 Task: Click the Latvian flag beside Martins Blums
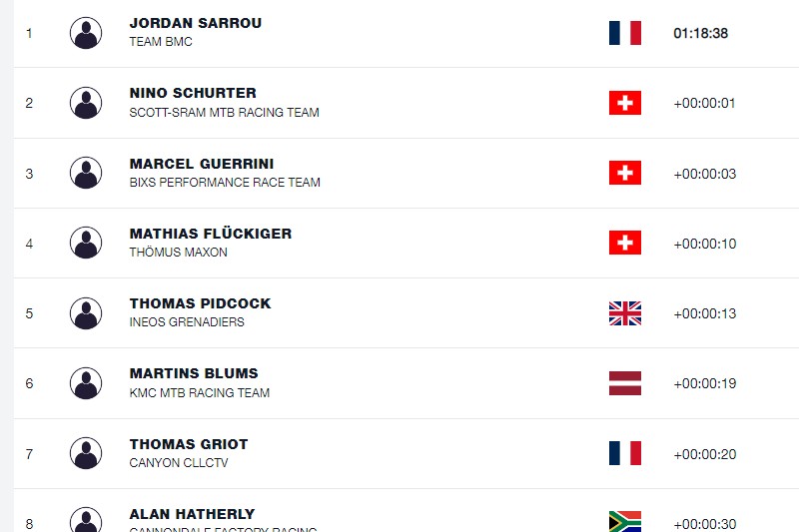click(x=625, y=383)
